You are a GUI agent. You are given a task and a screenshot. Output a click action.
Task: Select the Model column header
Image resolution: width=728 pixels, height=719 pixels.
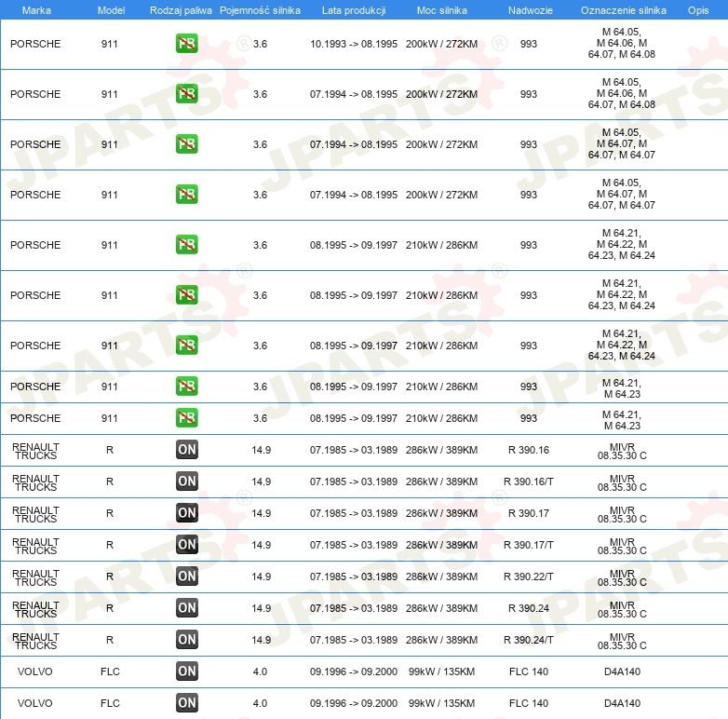click(111, 10)
